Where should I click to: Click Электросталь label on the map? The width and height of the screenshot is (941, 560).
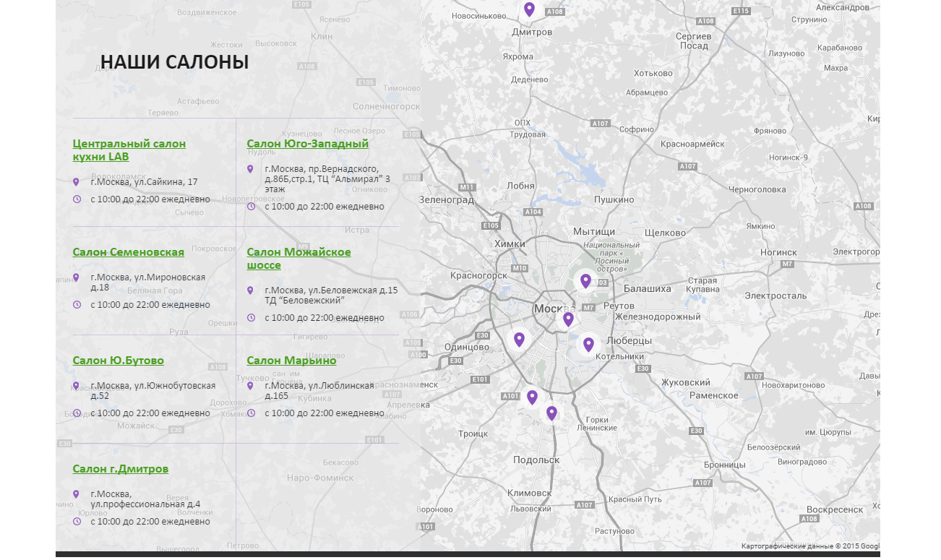pyautogui.click(x=775, y=296)
